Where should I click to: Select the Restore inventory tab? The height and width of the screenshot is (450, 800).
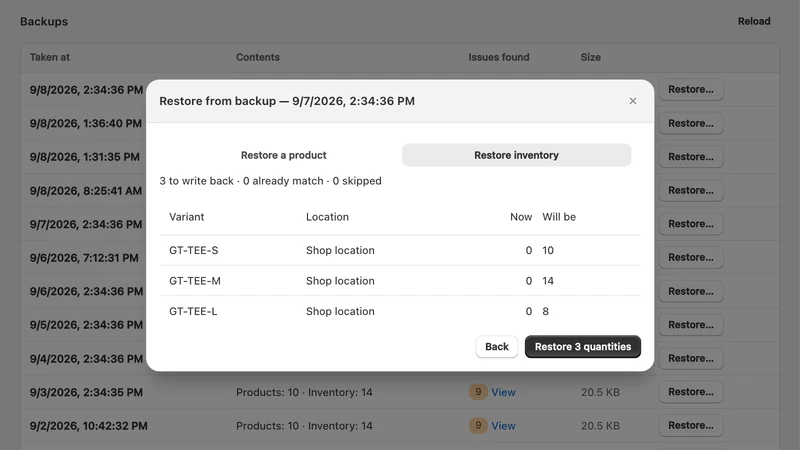click(516, 155)
